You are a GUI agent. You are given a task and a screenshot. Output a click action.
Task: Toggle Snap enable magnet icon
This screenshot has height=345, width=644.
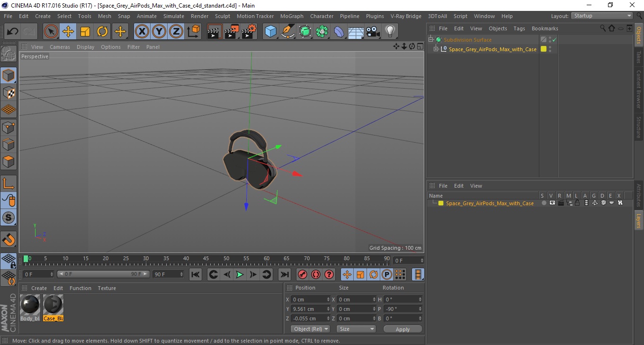pos(9,239)
